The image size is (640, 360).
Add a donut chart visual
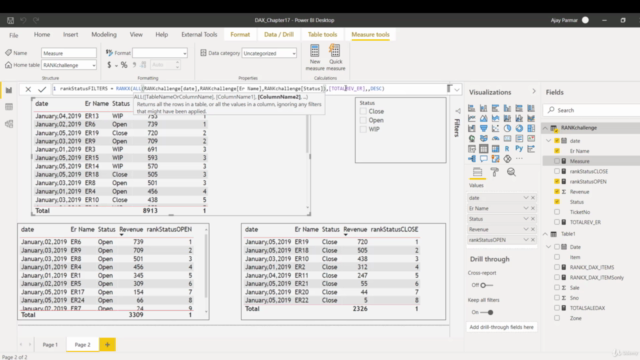point(519,129)
